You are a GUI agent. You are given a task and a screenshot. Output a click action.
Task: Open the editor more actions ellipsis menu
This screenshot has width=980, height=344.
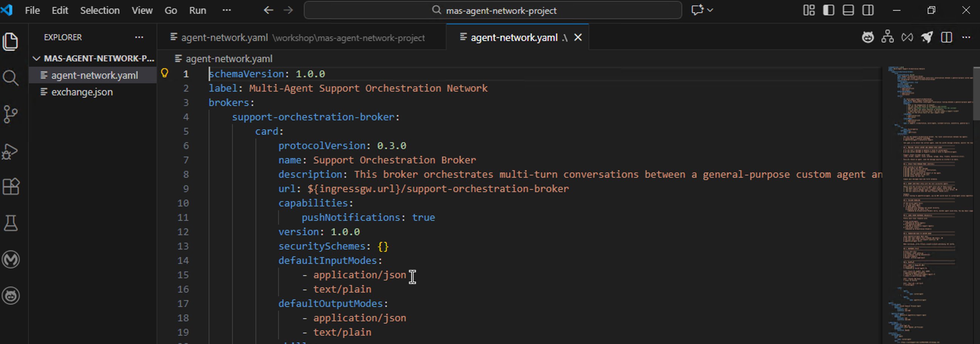967,37
